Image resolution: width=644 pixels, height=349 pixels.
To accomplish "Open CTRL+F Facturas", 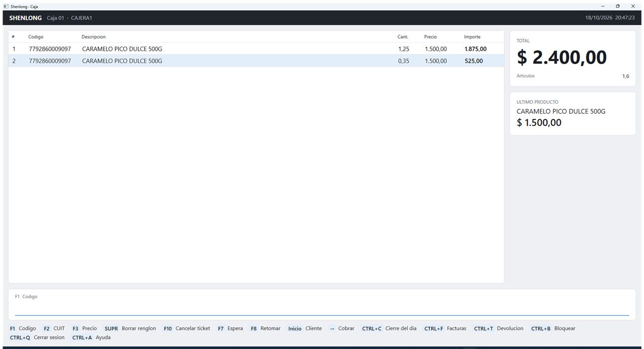I will 445,328.
